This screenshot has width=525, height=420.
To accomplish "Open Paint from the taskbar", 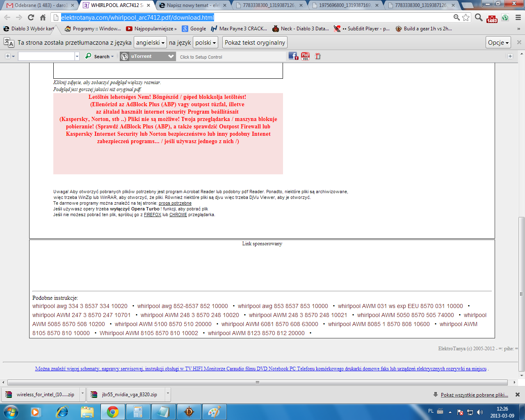I will (x=214, y=411).
